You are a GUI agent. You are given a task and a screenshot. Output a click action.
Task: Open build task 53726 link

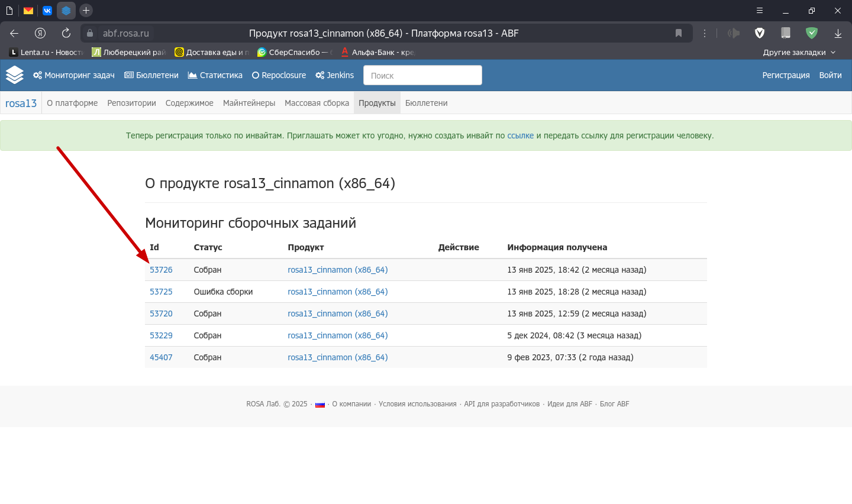click(x=161, y=270)
